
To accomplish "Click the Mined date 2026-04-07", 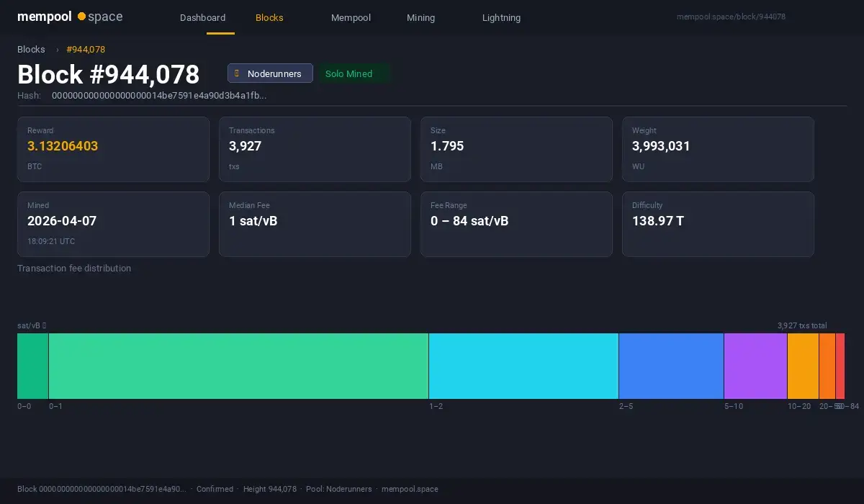I will click(62, 221).
